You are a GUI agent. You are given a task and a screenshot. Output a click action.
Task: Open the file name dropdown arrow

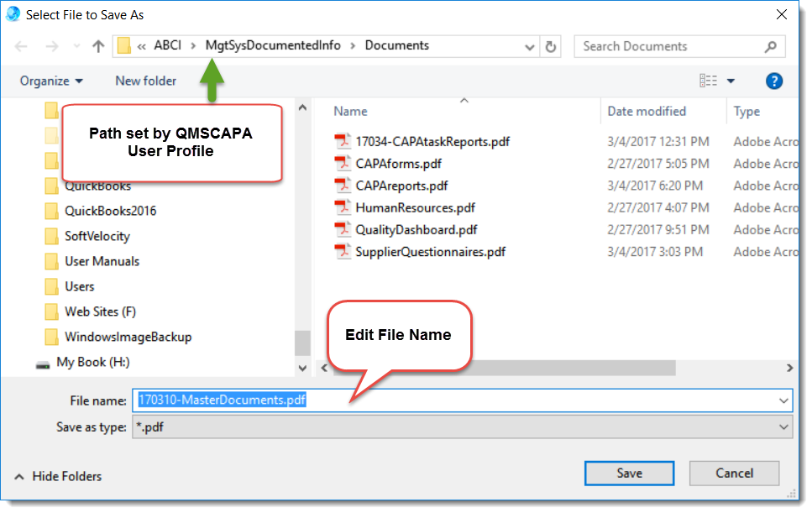coord(781,400)
